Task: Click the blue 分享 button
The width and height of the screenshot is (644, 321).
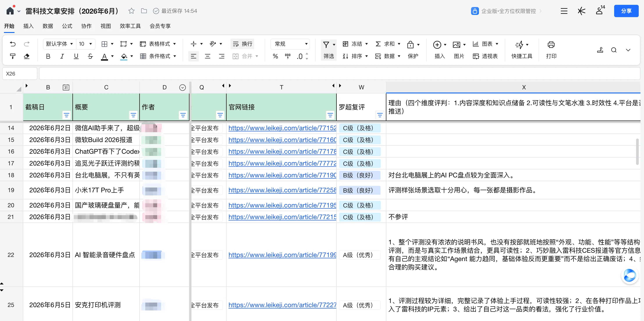Action: 626,11
